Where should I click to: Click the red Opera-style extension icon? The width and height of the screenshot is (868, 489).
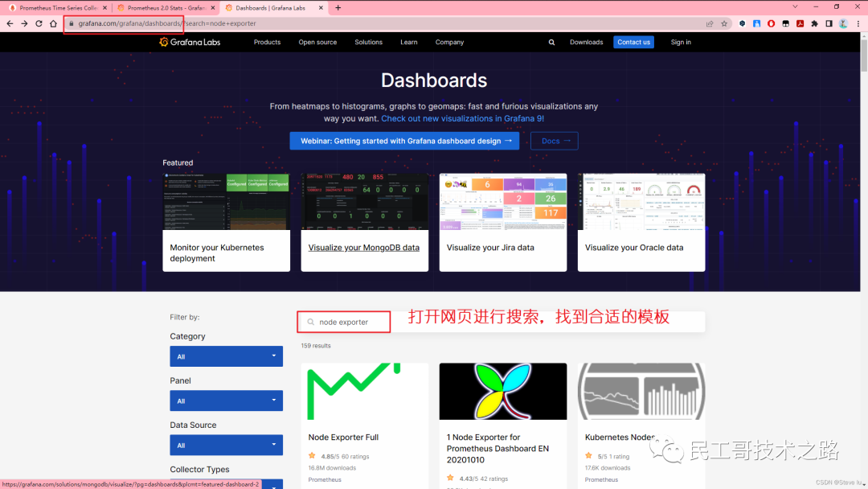[x=771, y=23]
